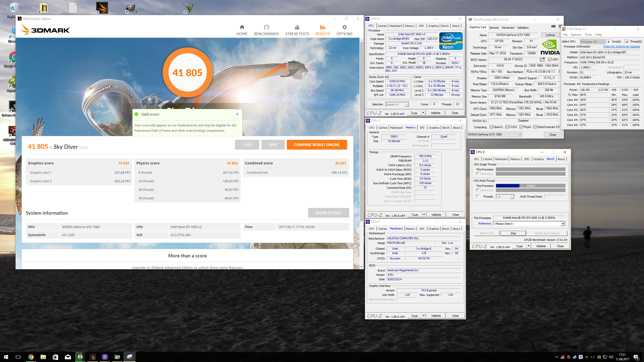The width and height of the screenshot is (644, 362).
Task: Click the SAVE button in 3DMark
Action: tap(273, 145)
